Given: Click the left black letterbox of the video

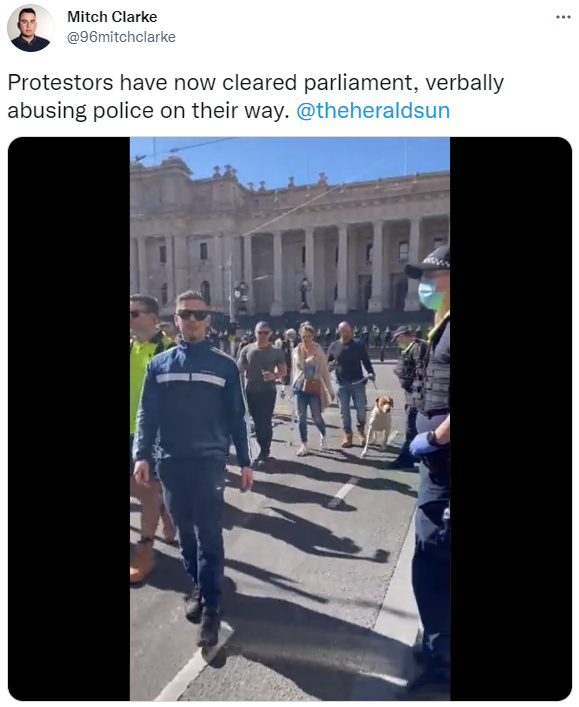Looking at the screenshot, I should click(69, 418).
